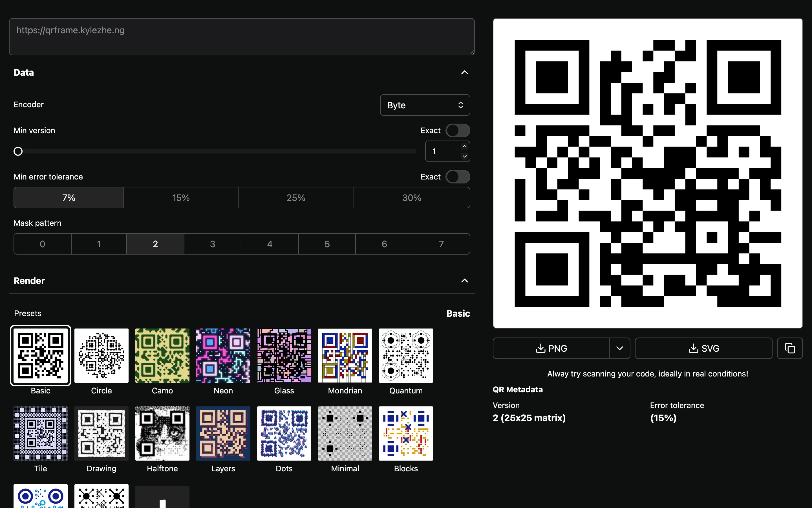Screen dimensions: 812x508
Task: Set error tolerance to 25%
Action: pos(296,198)
